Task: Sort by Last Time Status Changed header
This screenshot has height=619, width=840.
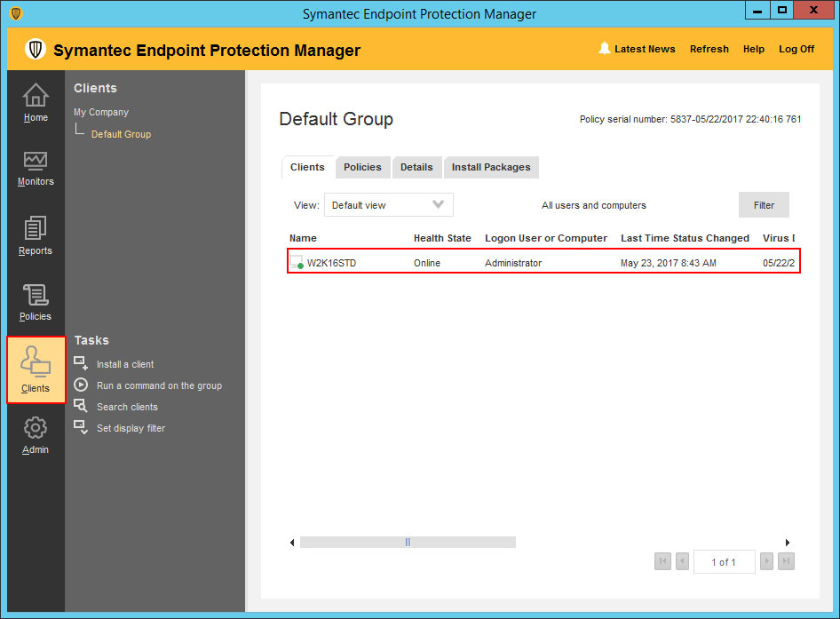Action: 685,238
